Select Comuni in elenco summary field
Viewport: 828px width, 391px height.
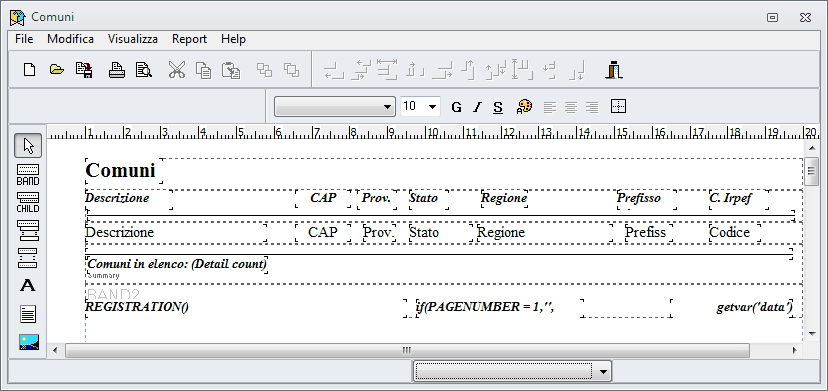(x=176, y=264)
